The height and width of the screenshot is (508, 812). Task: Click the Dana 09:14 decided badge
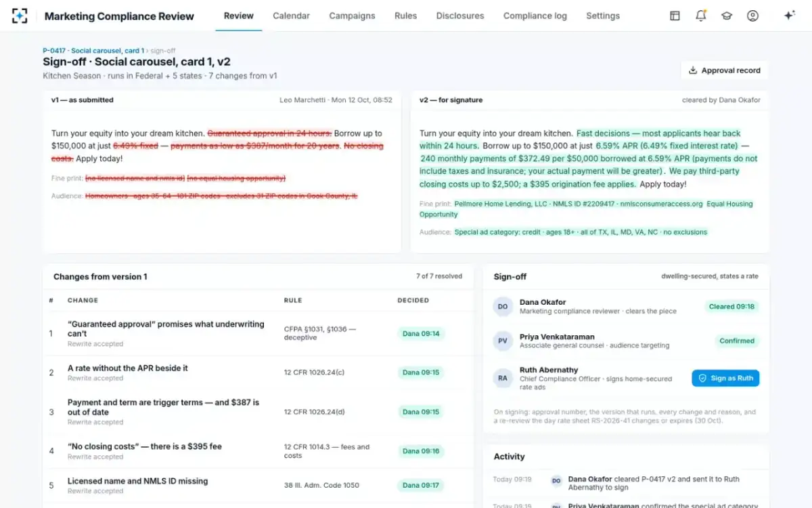tap(421, 333)
